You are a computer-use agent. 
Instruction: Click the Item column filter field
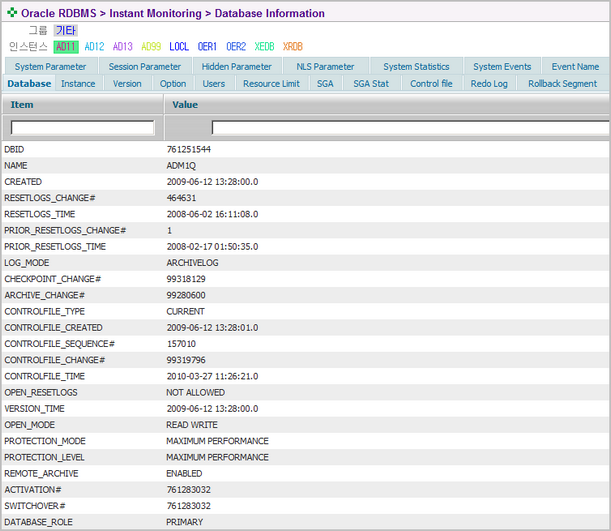tap(82, 128)
